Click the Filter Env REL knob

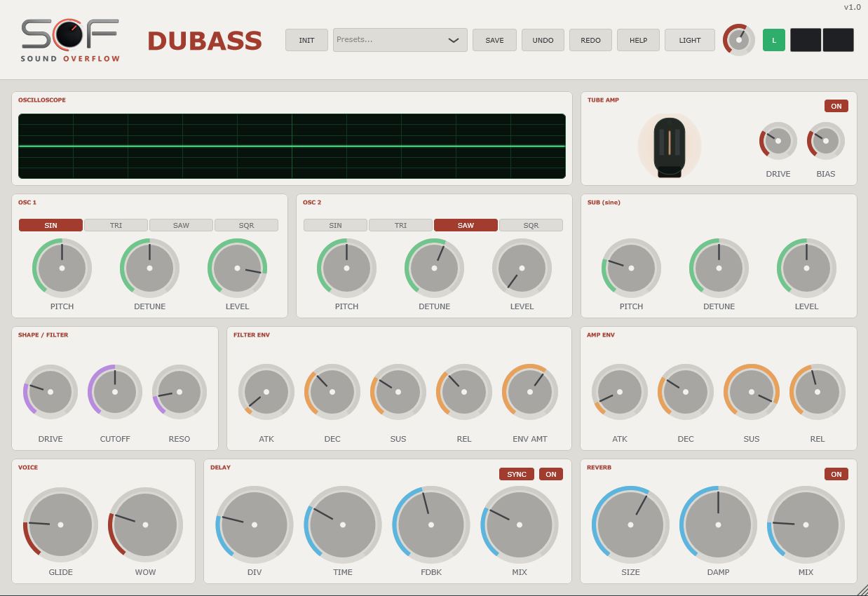pyautogui.click(x=464, y=392)
